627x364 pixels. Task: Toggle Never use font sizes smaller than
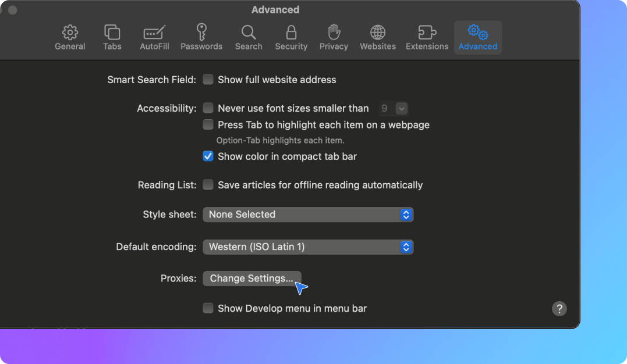coord(208,108)
